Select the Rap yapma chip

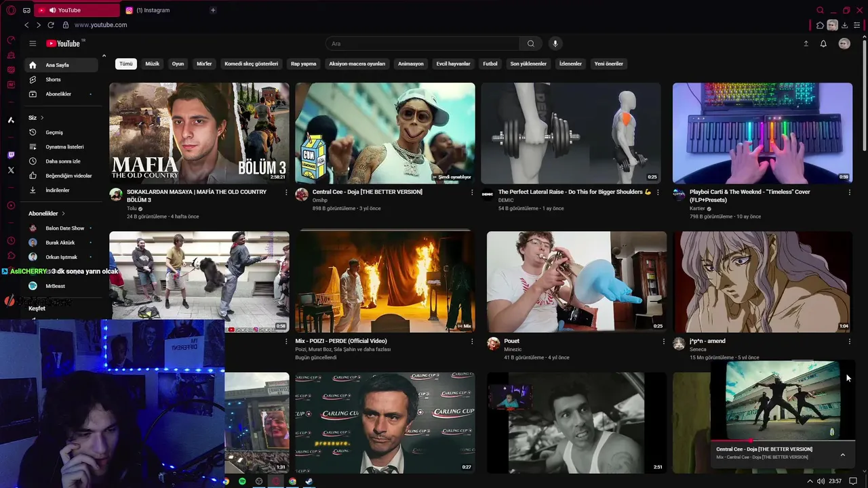coord(304,64)
